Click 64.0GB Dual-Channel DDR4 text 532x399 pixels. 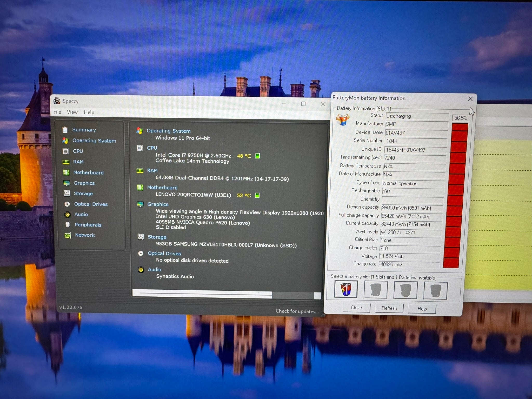pyautogui.click(x=222, y=178)
